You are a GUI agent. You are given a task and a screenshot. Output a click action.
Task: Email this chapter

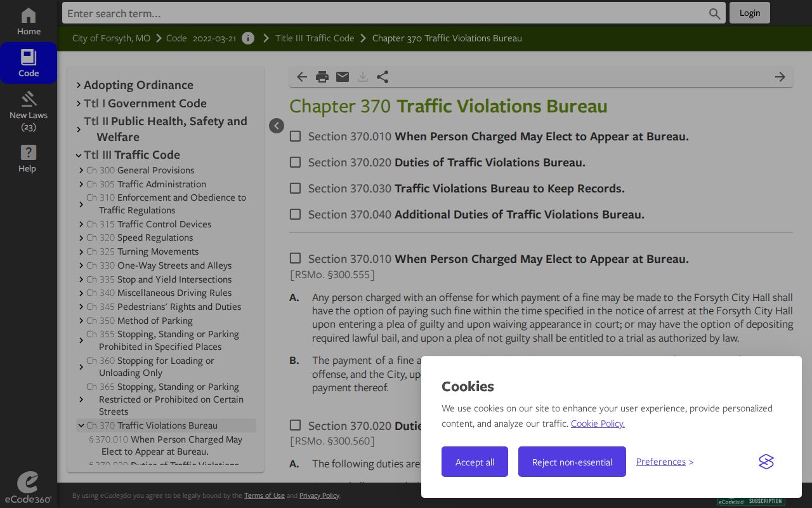tap(343, 77)
